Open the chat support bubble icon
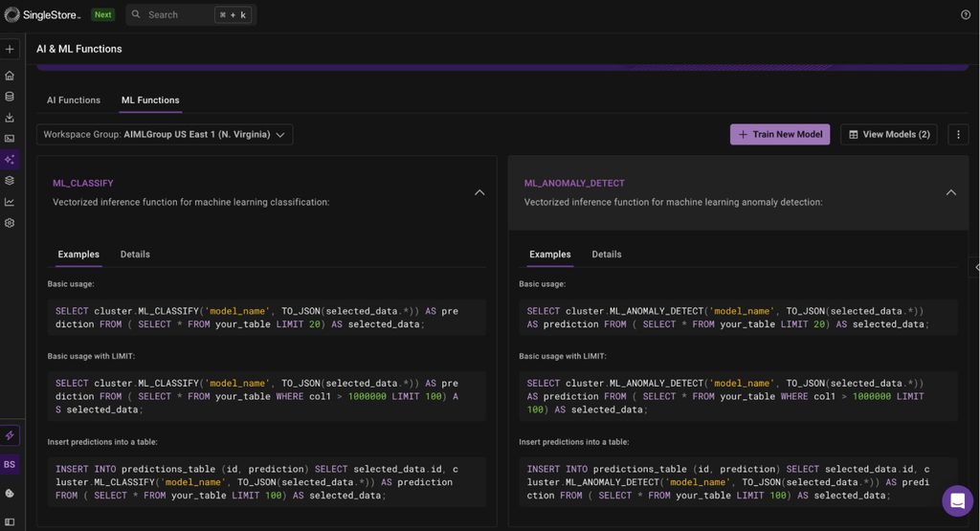Screen dimensions: 980x531 957,500
